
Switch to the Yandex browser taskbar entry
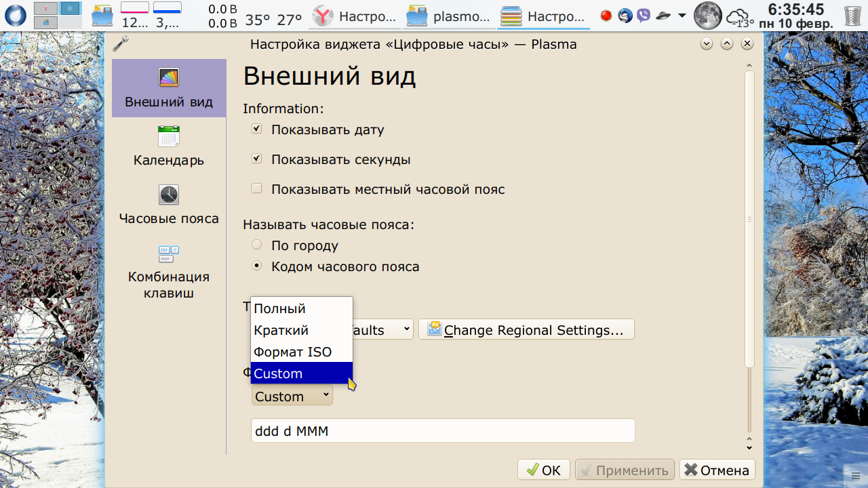click(x=356, y=16)
